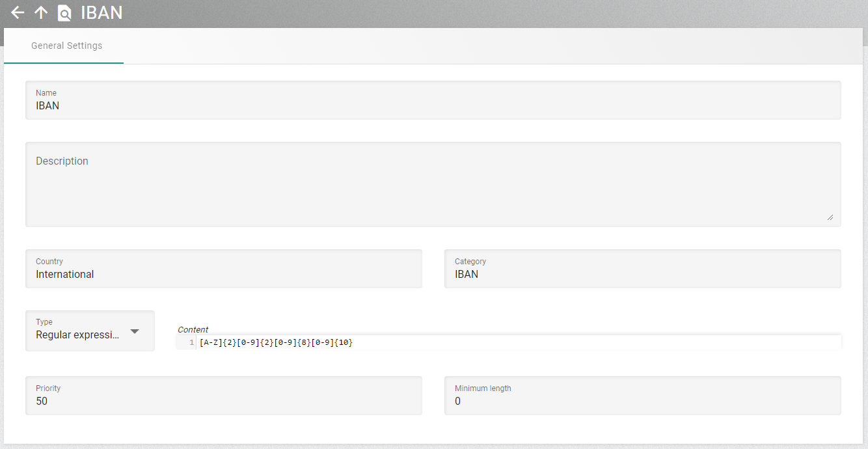The width and height of the screenshot is (868, 449).
Task: Click the Minimum length field
Action: (642, 401)
